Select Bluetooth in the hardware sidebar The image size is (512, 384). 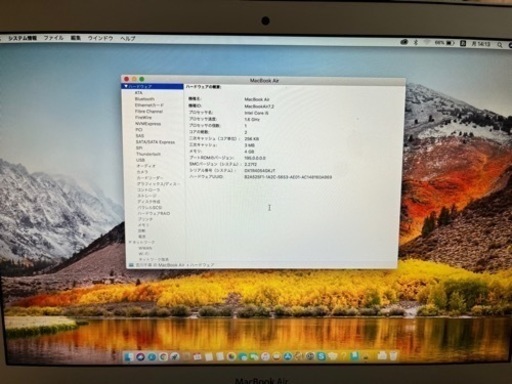pos(145,99)
